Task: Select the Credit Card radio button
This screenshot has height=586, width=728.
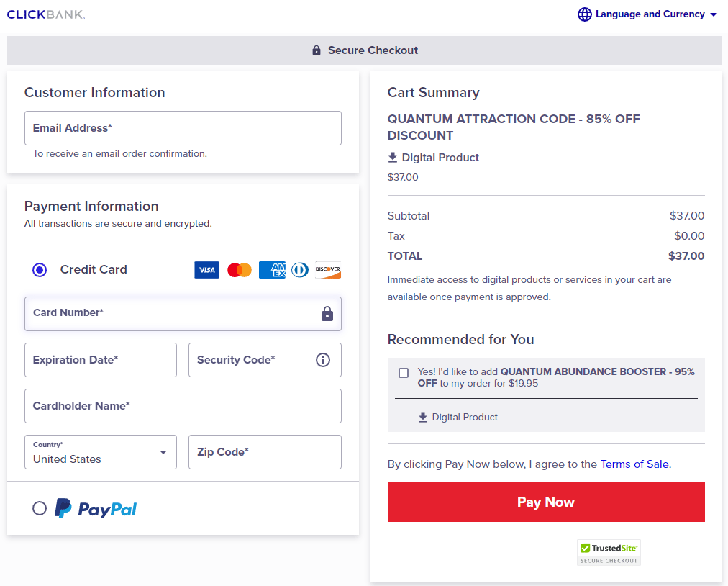Action: pyautogui.click(x=40, y=270)
